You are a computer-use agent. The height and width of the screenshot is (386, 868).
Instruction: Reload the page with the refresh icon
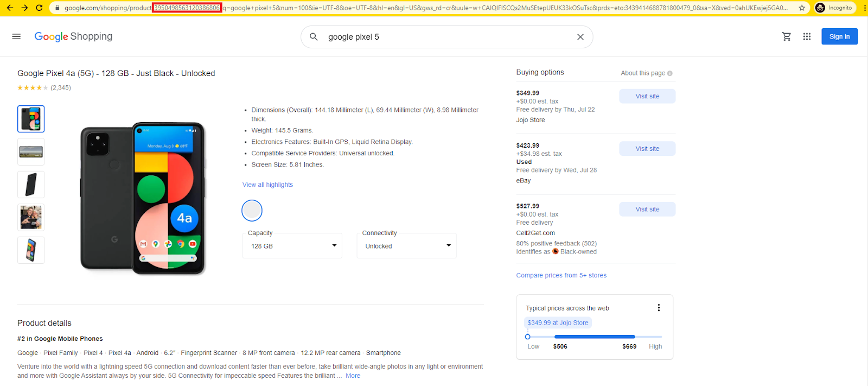tap(39, 8)
